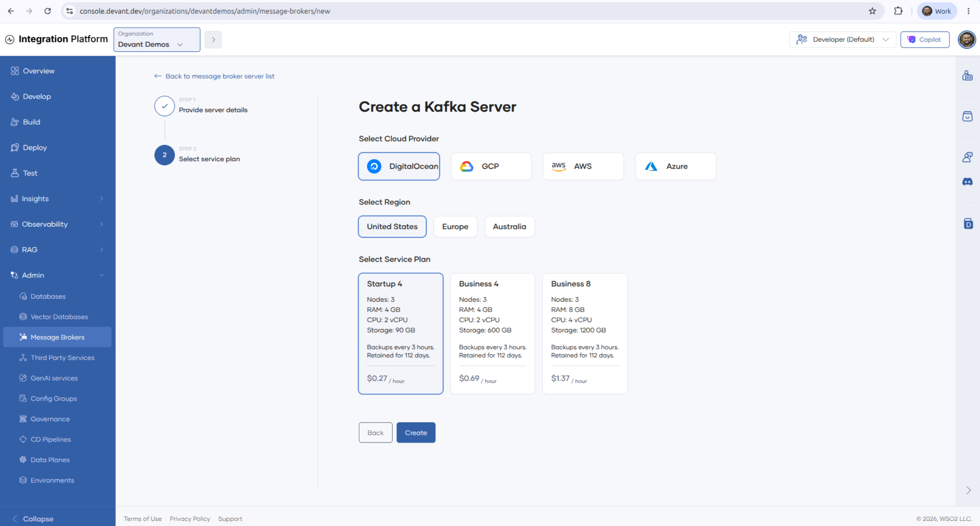Click Back to message broker server list
980x526 pixels.
214,76
